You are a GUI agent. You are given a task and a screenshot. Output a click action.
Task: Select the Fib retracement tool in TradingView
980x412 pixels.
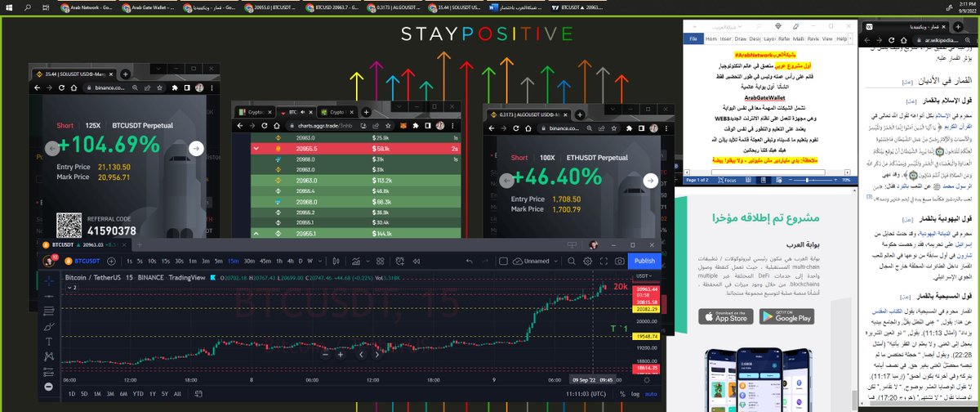click(x=49, y=311)
